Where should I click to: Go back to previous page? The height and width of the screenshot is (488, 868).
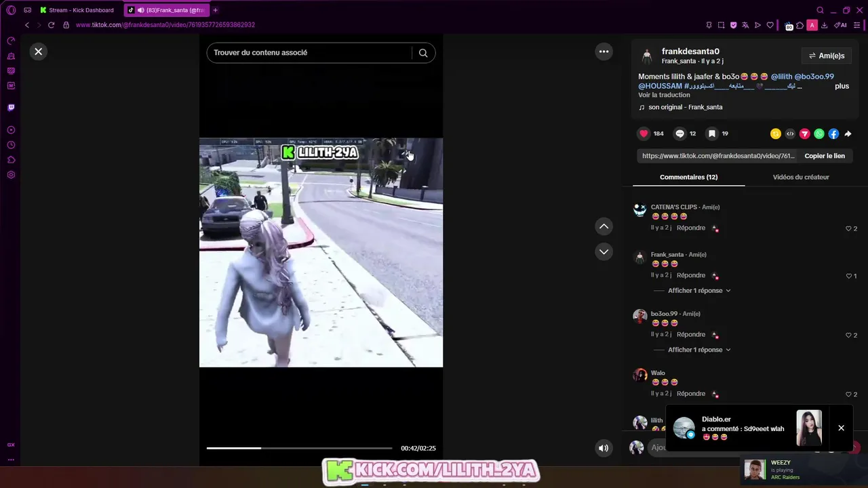(27, 25)
